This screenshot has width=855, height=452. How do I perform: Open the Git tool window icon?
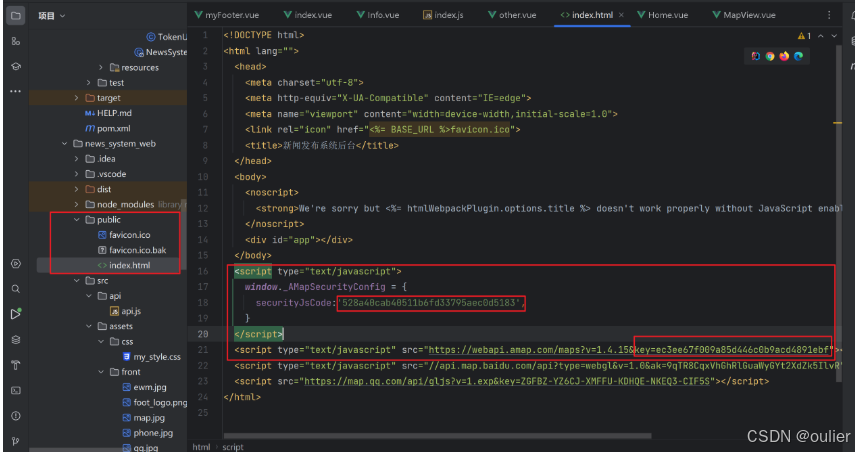[x=15, y=441]
